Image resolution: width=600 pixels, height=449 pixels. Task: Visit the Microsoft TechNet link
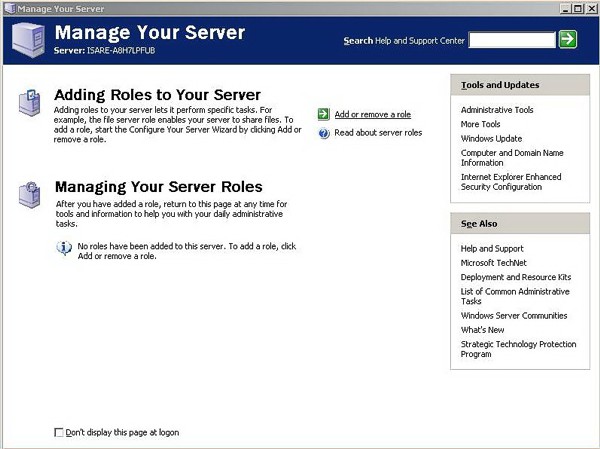coord(494,263)
